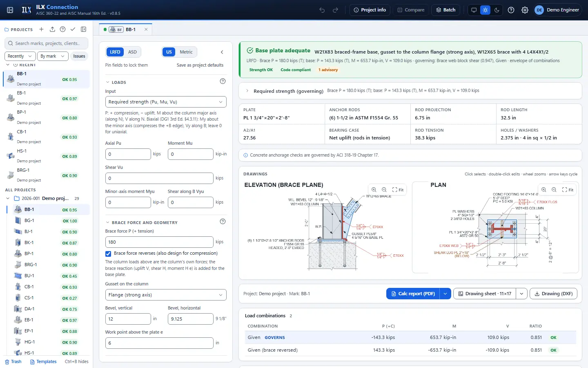The width and height of the screenshot is (588, 368).
Task: Download the Drawing (DXF) file
Action: [553, 294]
